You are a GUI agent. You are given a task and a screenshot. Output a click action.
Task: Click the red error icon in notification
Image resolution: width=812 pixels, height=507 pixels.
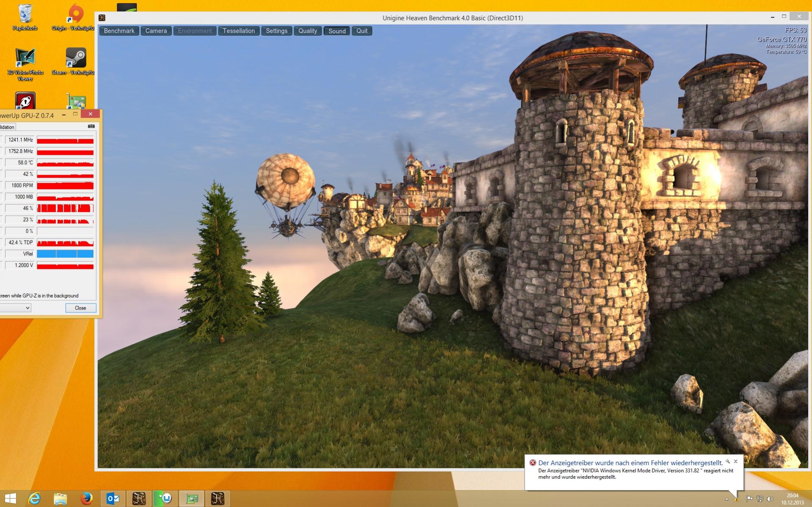tap(533, 463)
